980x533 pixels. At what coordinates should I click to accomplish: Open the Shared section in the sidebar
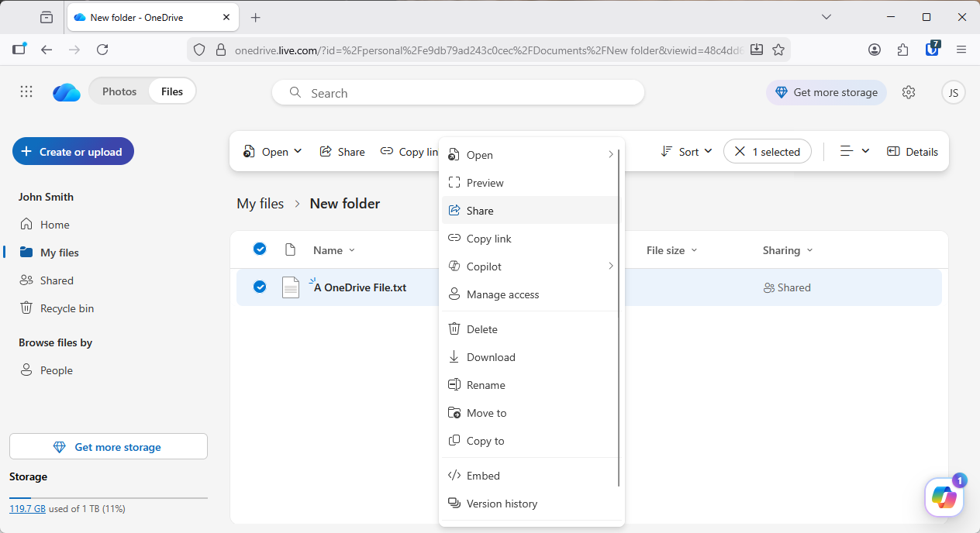click(56, 280)
